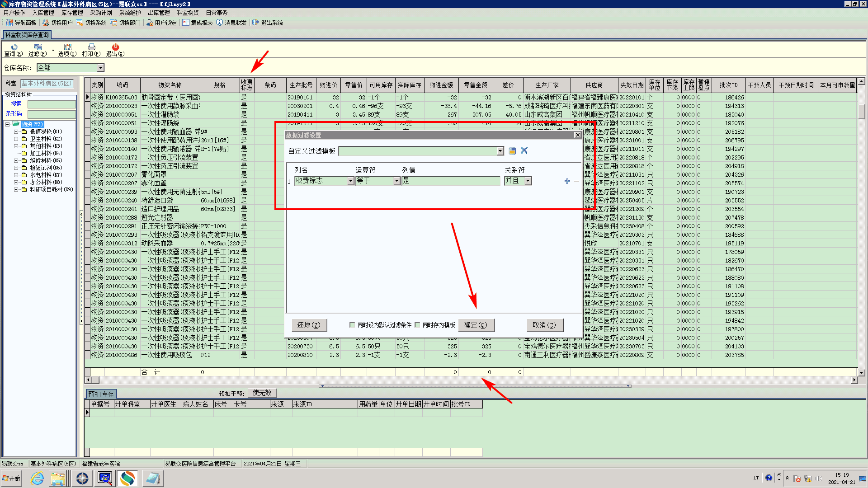868x488 pixels.
Task: Click the 列值 input field
Action: (x=450, y=181)
